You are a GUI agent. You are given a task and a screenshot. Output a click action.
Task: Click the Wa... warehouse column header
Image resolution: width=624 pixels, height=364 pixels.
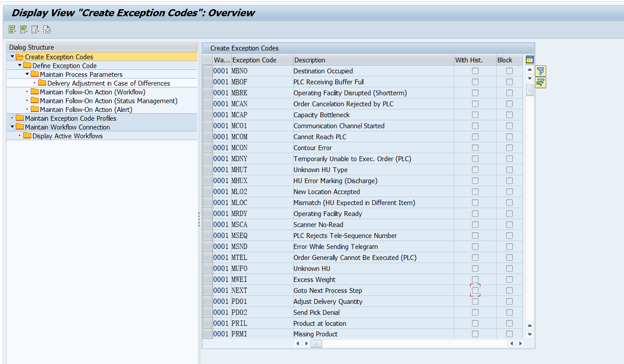[222, 60]
